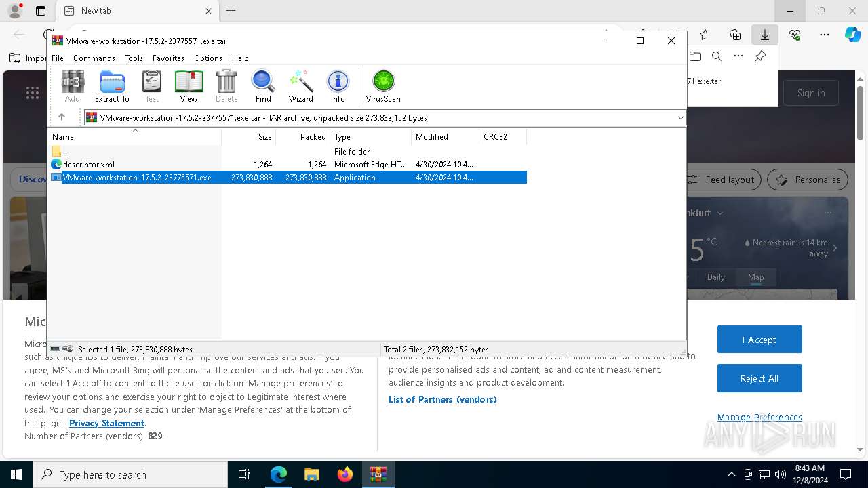Screen dimensions: 868x488
Task: Click Feed layout button
Action: click(723, 180)
